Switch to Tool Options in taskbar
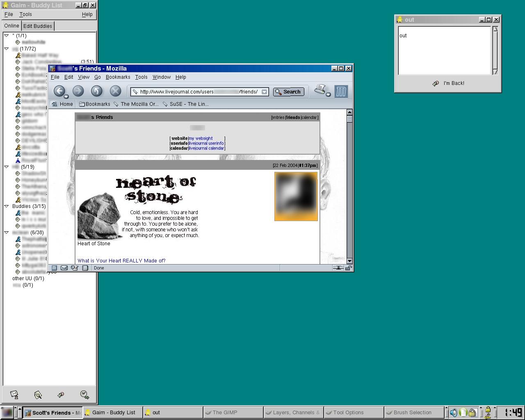525x420 pixels. [354, 413]
